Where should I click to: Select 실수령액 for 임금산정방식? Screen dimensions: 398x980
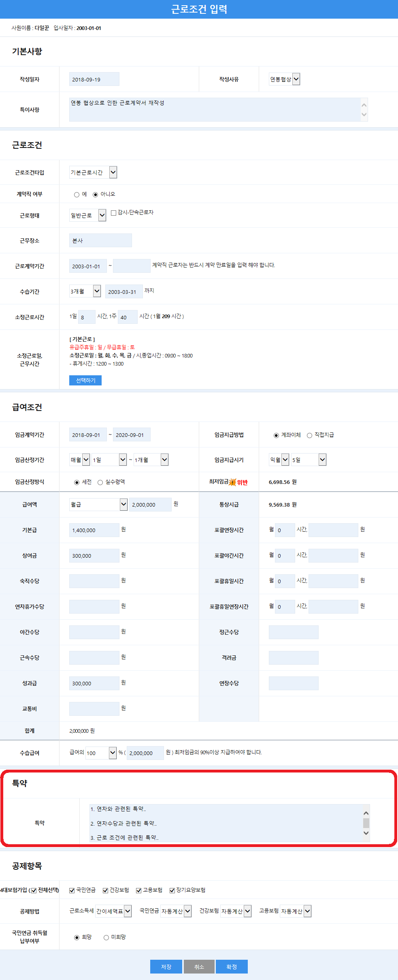click(100, 482)
